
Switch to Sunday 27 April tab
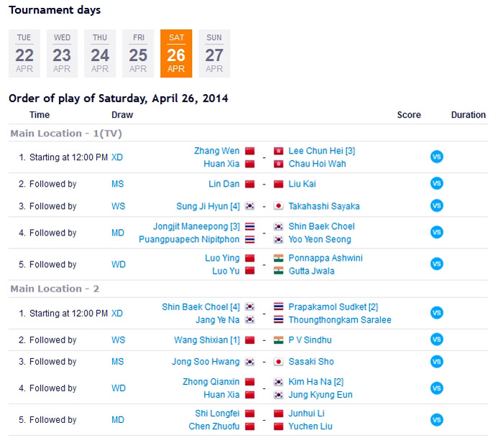pos(214,54)
